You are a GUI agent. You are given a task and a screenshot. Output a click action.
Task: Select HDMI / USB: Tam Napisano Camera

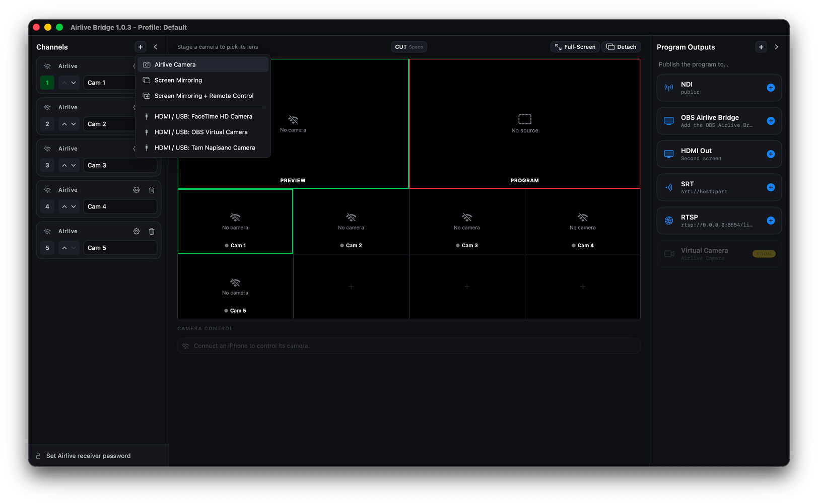click(x=203, y=148)
